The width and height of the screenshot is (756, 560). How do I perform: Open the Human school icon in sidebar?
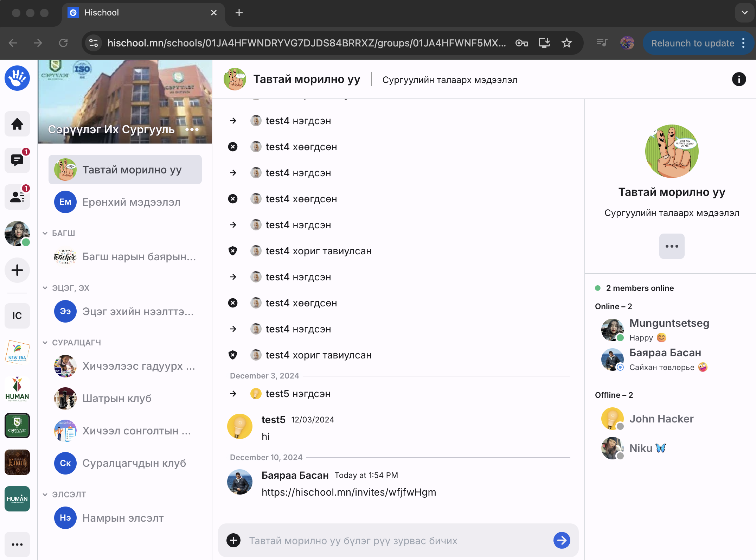[x=17, y=389]
